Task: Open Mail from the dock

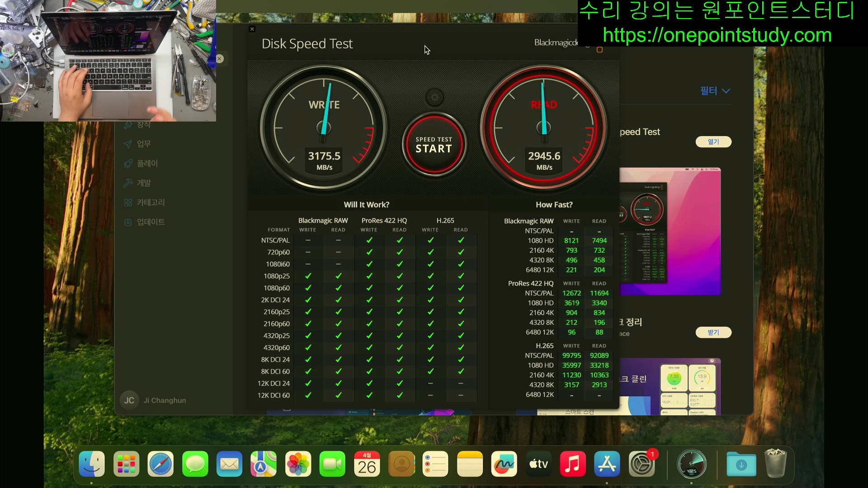Action: [x=229, y=464]
